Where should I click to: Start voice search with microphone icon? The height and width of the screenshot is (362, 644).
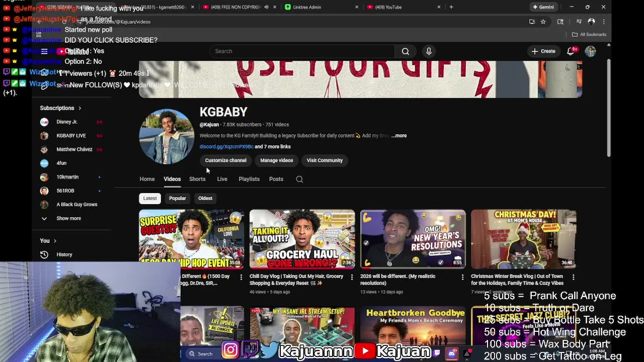point(429,51)
